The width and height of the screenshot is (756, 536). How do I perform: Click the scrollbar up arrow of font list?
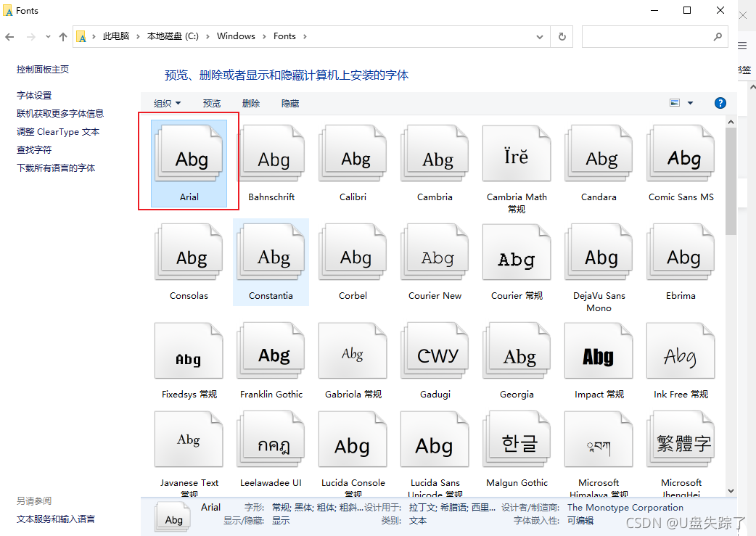click(x=731, y=122)
